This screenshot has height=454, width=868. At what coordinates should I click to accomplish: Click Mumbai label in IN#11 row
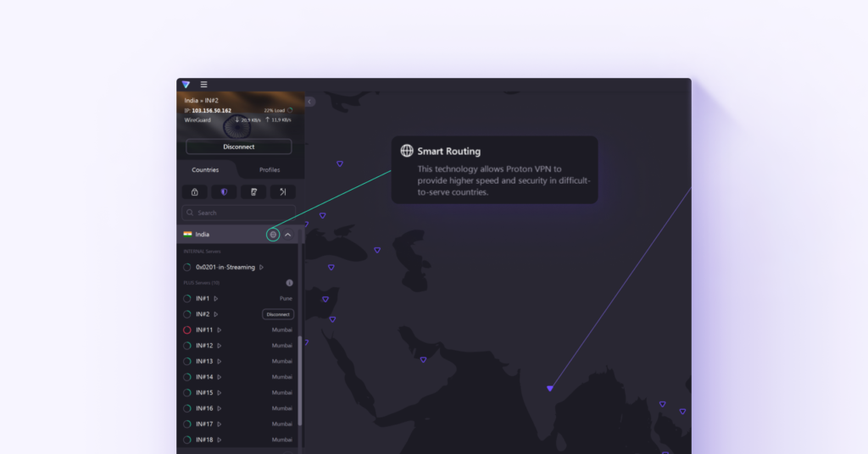(281, 330)
